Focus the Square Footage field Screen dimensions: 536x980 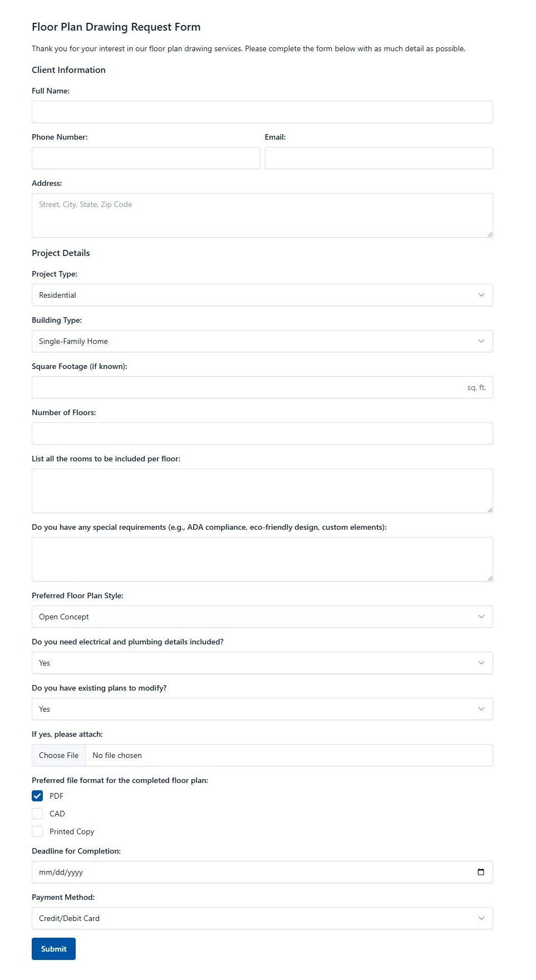[262, 387]
